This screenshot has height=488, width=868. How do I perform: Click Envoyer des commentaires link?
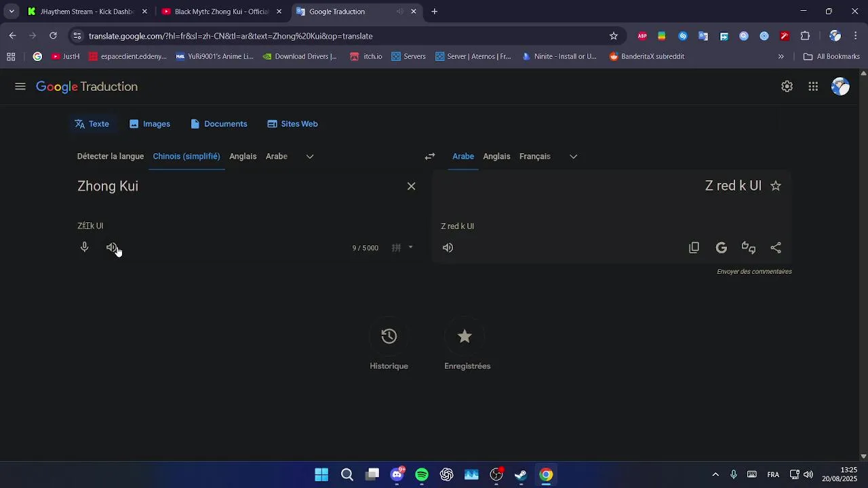tap(754, 272)
